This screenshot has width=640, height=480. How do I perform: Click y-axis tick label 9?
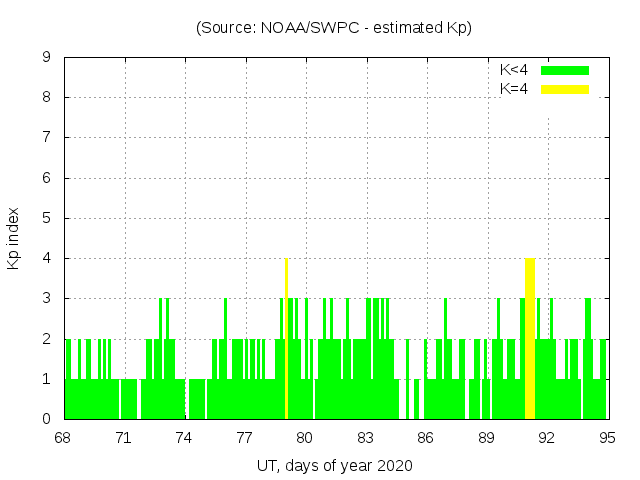(x=47, y=58)
